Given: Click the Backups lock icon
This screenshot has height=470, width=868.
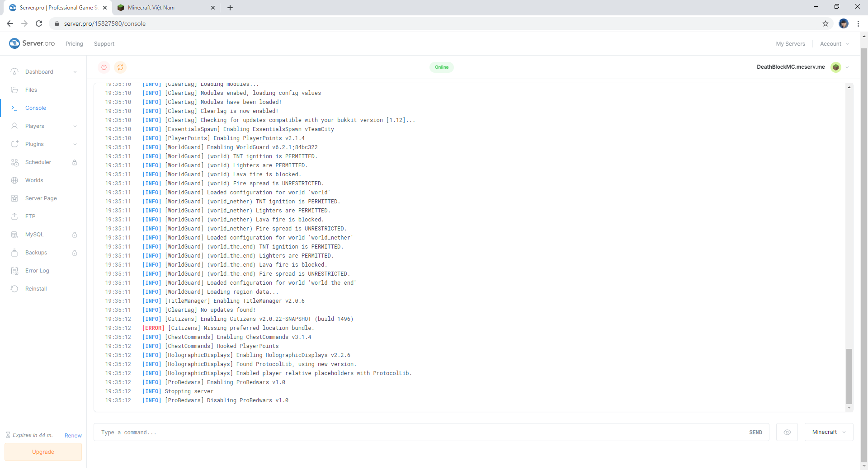Looking at the screenshot, I should coord(75,253).
